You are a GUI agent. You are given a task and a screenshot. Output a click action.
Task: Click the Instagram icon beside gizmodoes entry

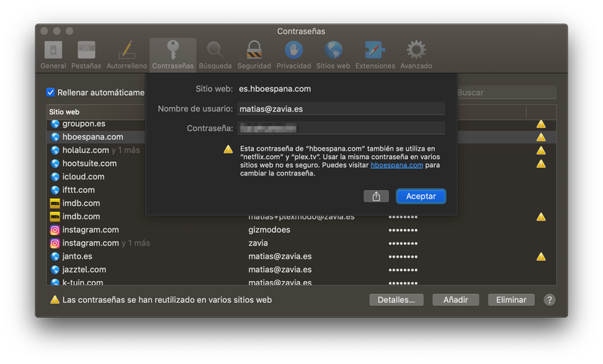(55, 230)
